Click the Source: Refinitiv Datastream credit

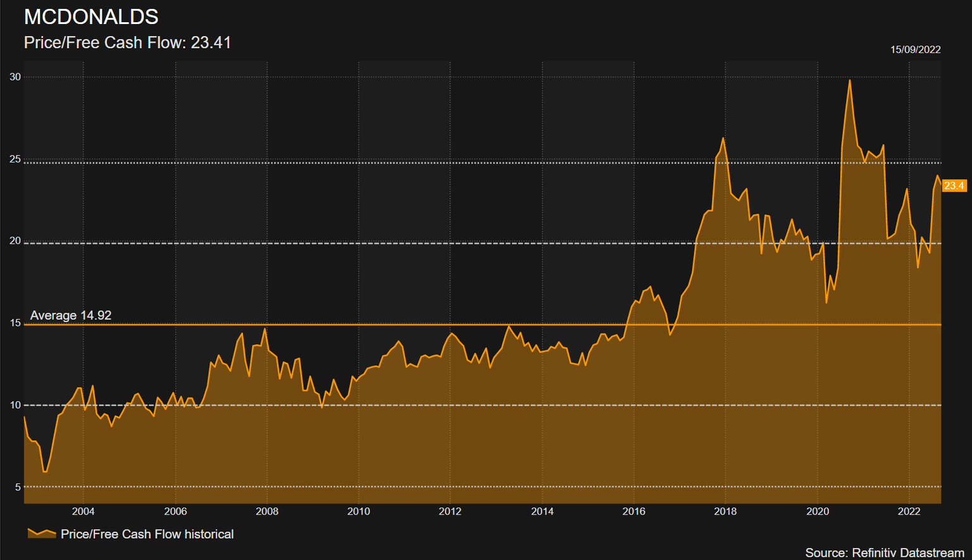coord(885,552)
